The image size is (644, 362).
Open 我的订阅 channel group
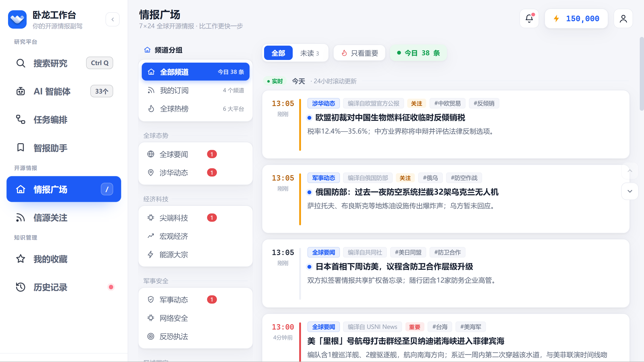click(195, 90)
